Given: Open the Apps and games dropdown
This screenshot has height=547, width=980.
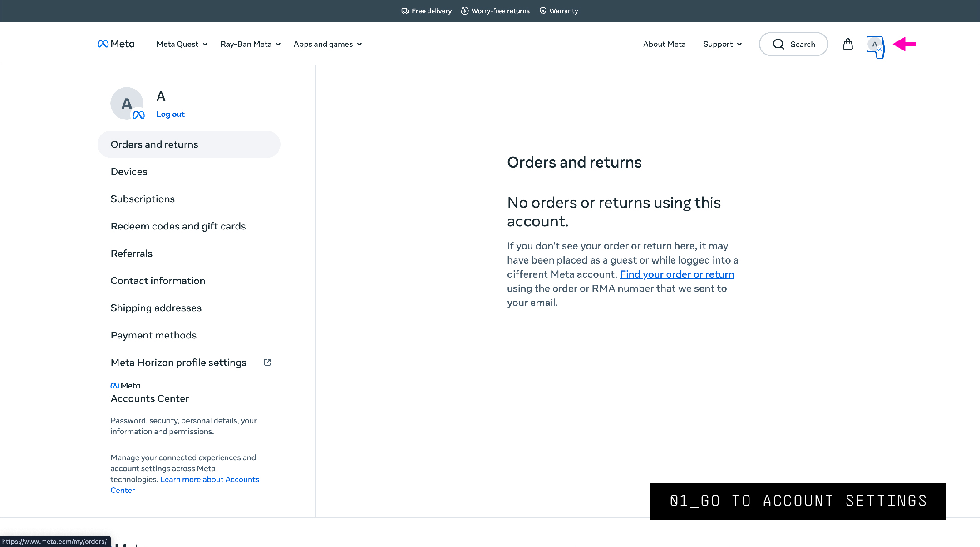Looking at the screenshot, I should (328, 44).
